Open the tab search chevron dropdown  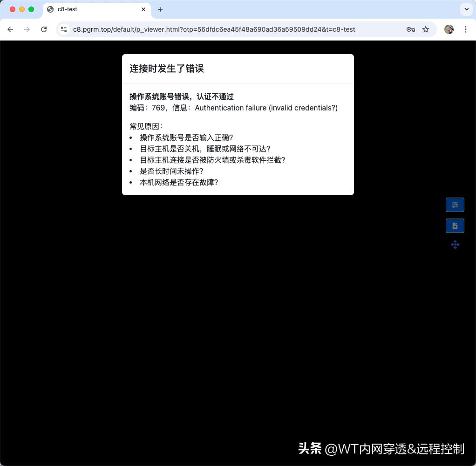coord(466,9)
